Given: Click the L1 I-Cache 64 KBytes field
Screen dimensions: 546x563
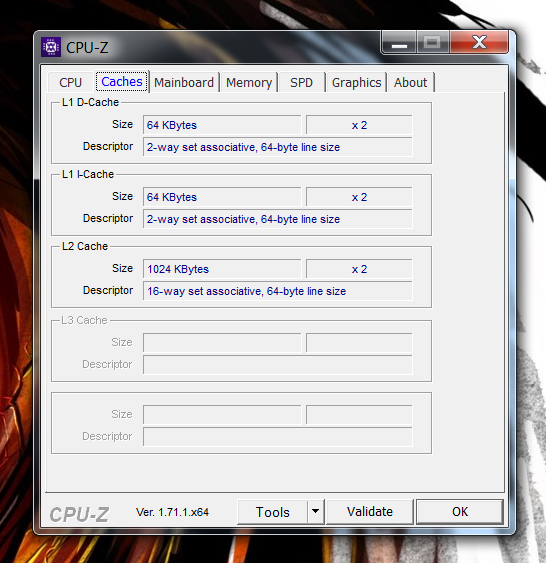Looking at the screenshot, I should point(222,197).
